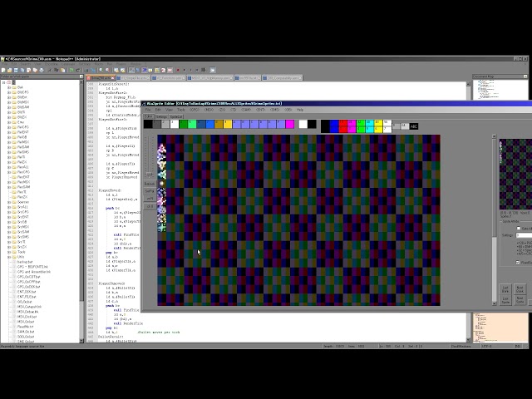The height and width of the screenshot is (399, 532).
Task: Click the Find icon in Notepad++ toolbar
Action: click(x=86, y=70)
